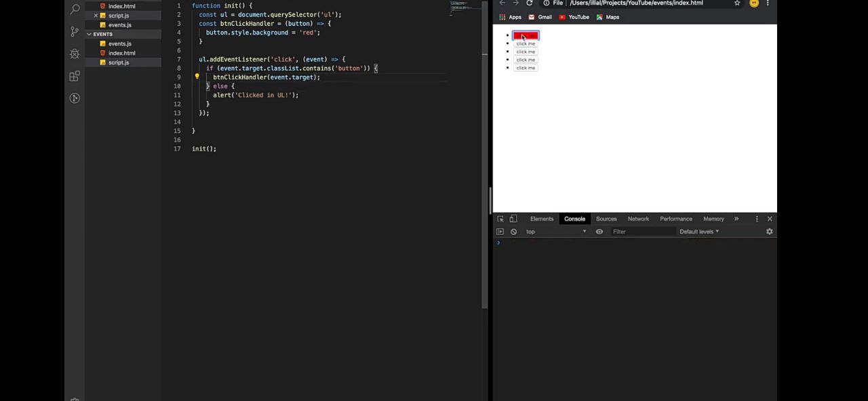Open the GitLens icon in the activity bar
Screen dimensions: 868x401
point(75,98)
